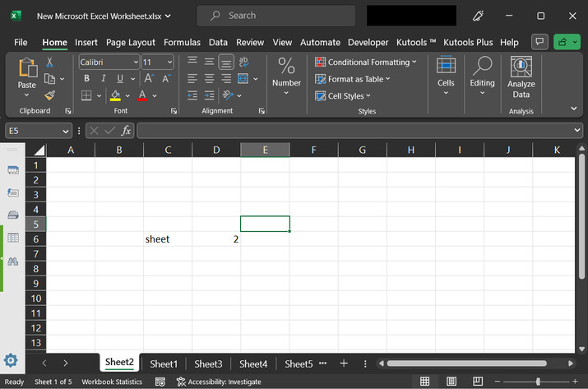Image resolution: width=588 pixels, height=389 pixels.
Task: Add a new sheet with plus icon
Action: [344, 364]
